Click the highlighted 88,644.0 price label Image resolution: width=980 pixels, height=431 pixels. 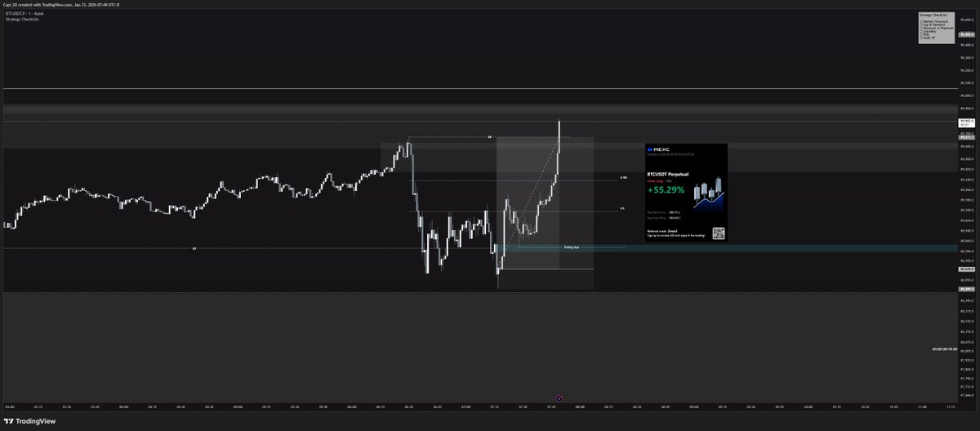[967, 269]
